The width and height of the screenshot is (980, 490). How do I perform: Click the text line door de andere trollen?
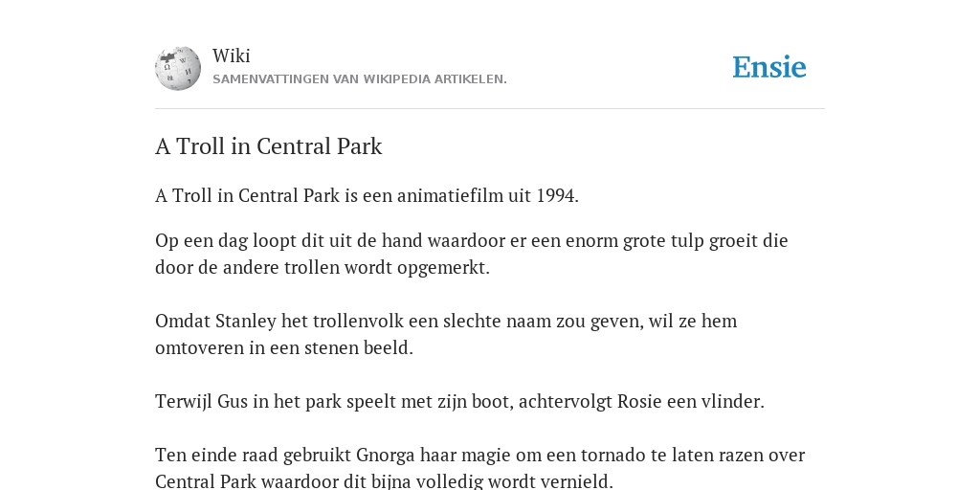pos(323,268)
